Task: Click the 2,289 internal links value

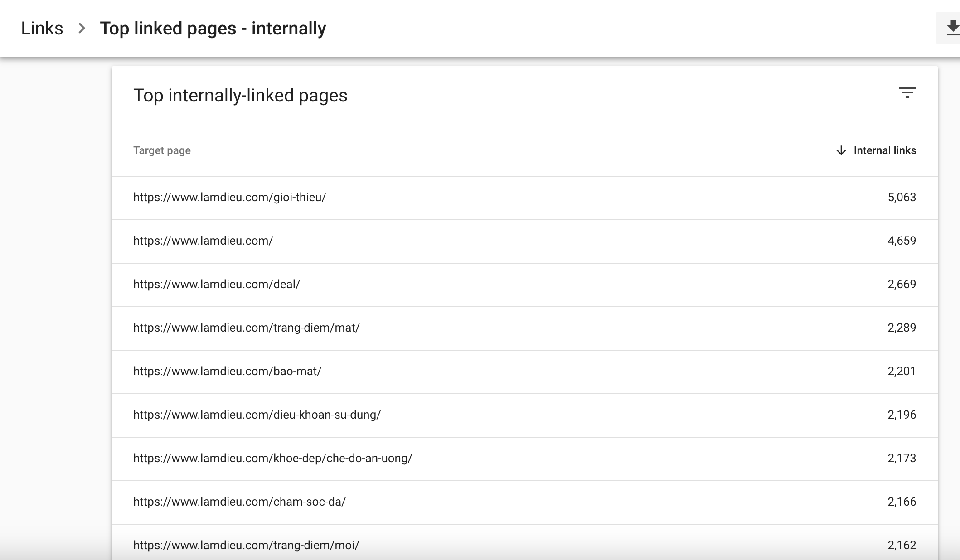Action: [x=902, y=328]
